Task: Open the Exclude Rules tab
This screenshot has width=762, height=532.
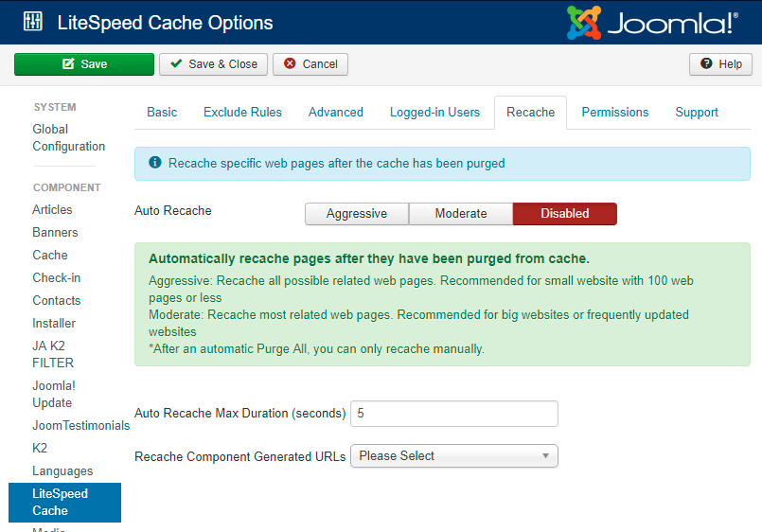Action: click(x=242, y=113)
